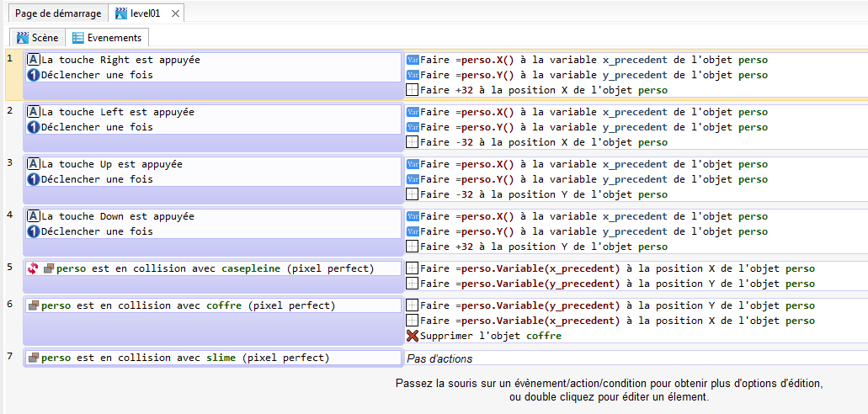Select condition La touche Down est appuyée
The width and height of the screenshot is (868, 414).
(x=118, y=216)
